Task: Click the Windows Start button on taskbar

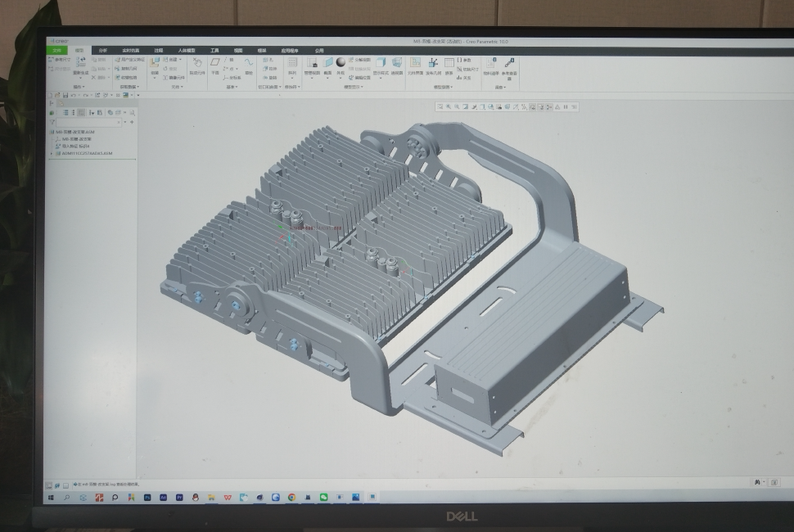Action: coord(51,498)
